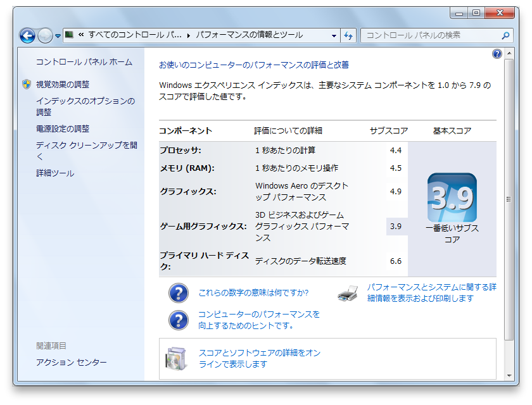Open これらの数字の意味は何ですか? link

point(253,292)
